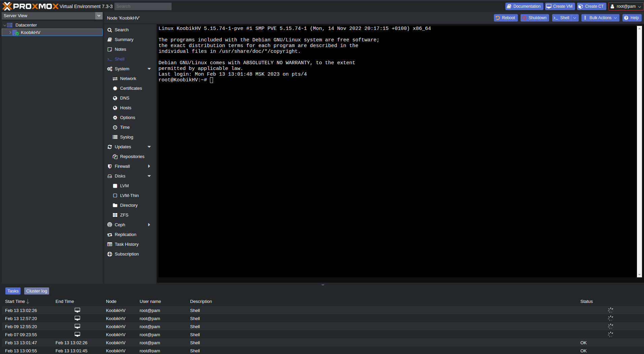Click the Status column header
The image size is (644, 354).
586,302
